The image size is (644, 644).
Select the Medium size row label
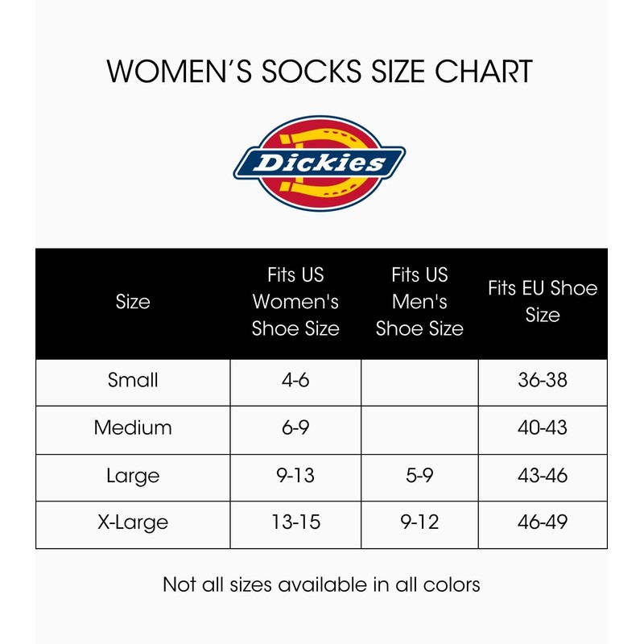click(x=133, y=427)
